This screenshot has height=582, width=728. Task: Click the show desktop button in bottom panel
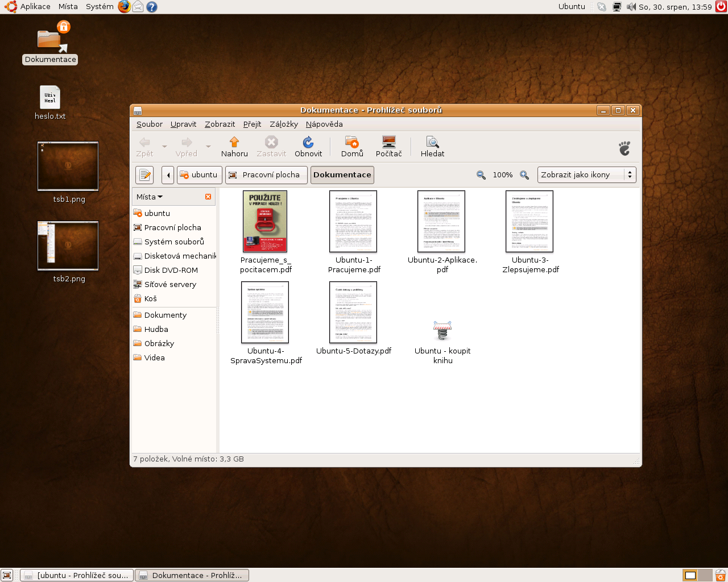(7, 575)
